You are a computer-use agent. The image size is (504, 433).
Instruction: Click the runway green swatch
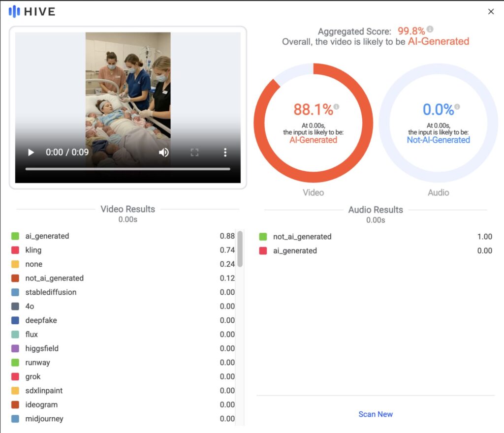point(15,363)
